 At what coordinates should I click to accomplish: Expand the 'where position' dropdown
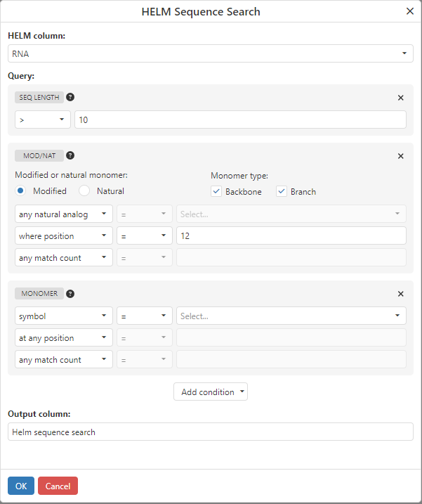pyautogui.click(x=64, y=235)
